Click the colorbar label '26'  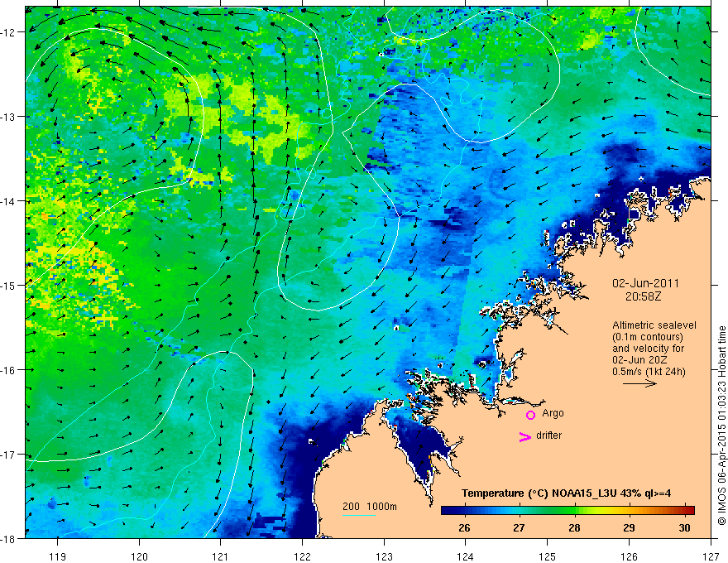point(464,527)
